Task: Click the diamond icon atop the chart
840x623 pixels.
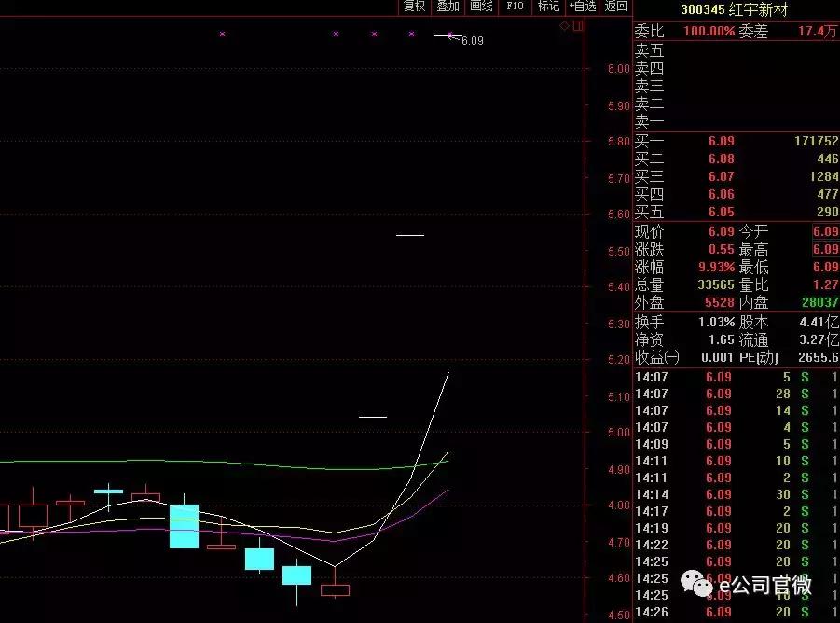Action: click(564, 26)
